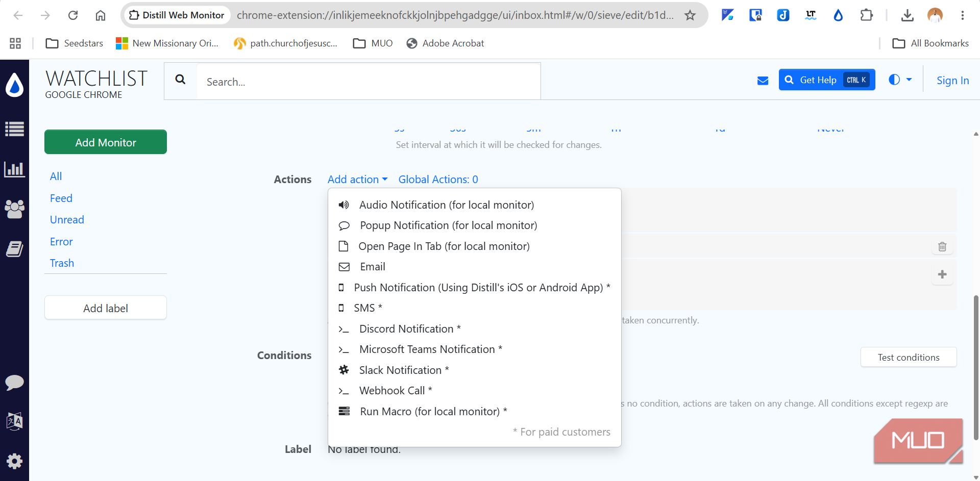Open Chrome three-dot menu

click(x=962, y=15)
